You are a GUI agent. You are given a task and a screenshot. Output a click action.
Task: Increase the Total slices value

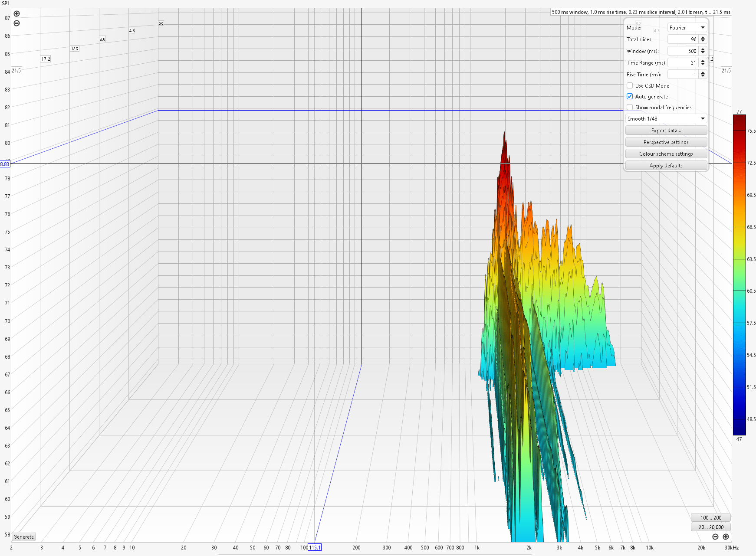coord(703,37)
